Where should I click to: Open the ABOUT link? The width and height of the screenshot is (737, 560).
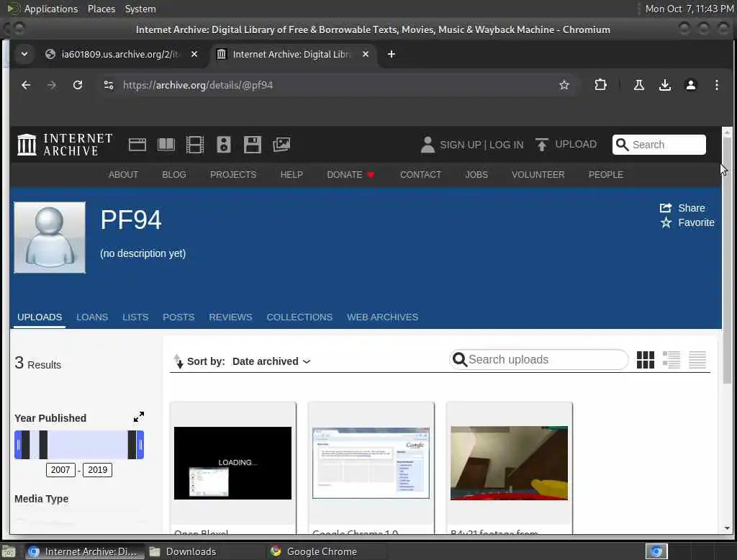click(x=123, y=174)
